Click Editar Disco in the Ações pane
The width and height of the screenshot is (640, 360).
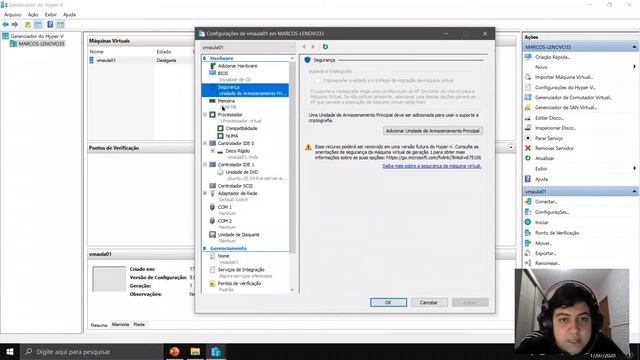[x=549, y=118]
